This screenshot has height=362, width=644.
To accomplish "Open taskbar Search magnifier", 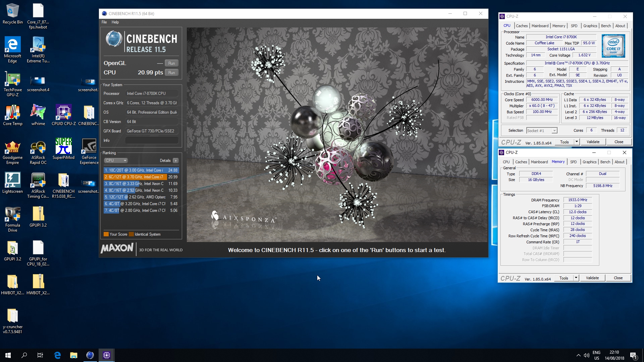I will pos(24,355).
